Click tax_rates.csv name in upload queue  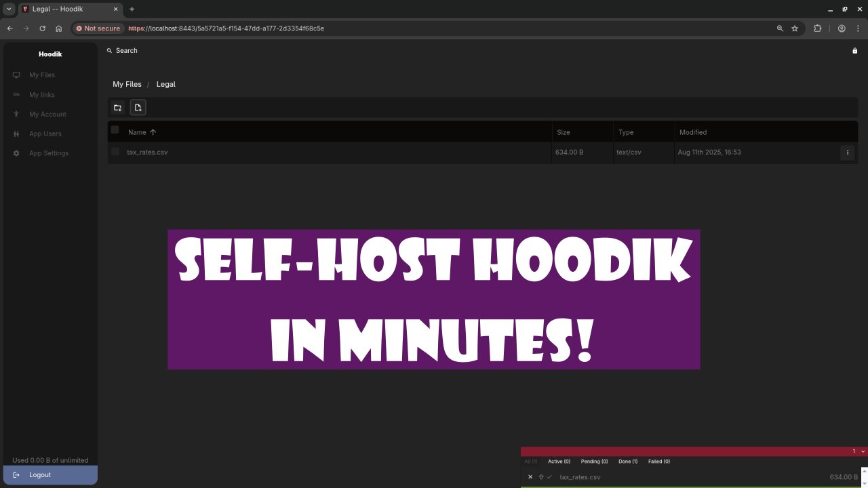tap(580, 477)
